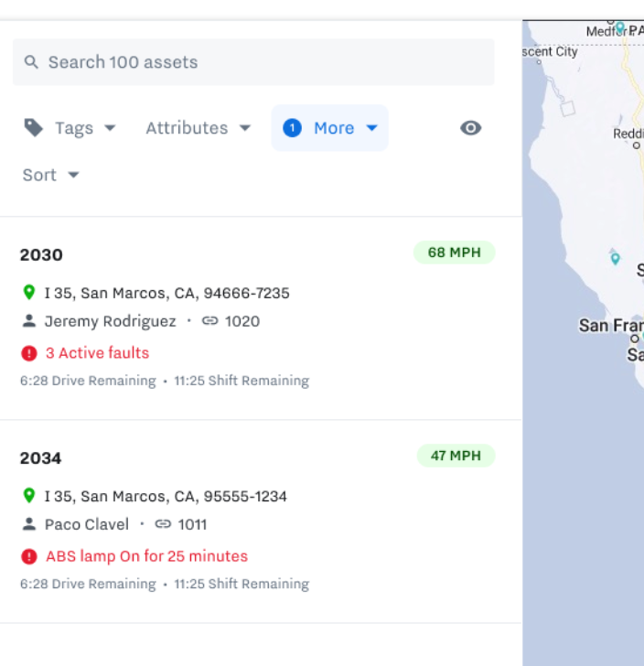Click the 3 Active faults link

pyautogui.click(x=97, y=353)
